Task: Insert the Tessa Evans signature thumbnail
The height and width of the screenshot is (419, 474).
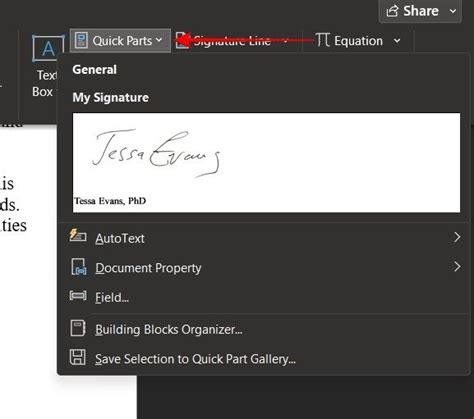Action: (266, 163)
